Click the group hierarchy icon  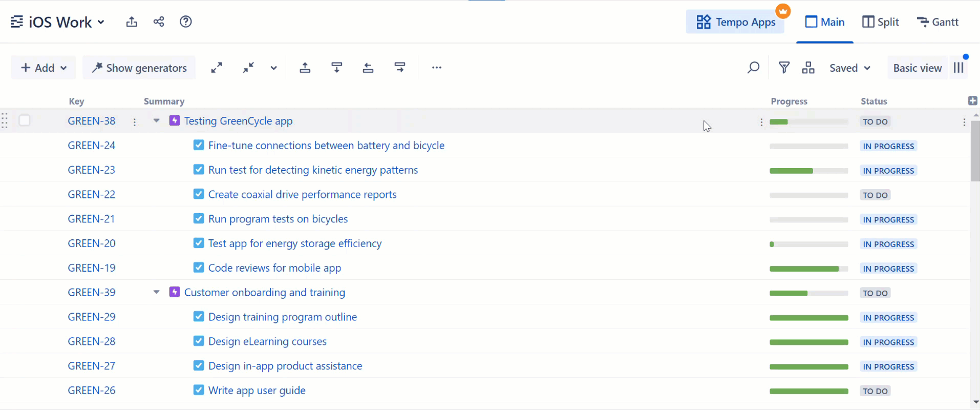[808, 68]
